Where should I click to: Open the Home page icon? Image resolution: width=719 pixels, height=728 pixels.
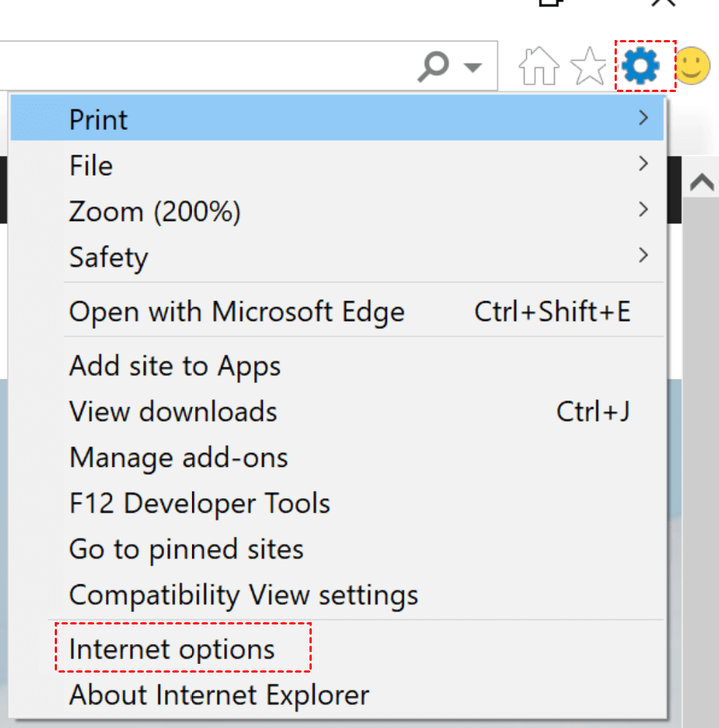tap(539, 67)
